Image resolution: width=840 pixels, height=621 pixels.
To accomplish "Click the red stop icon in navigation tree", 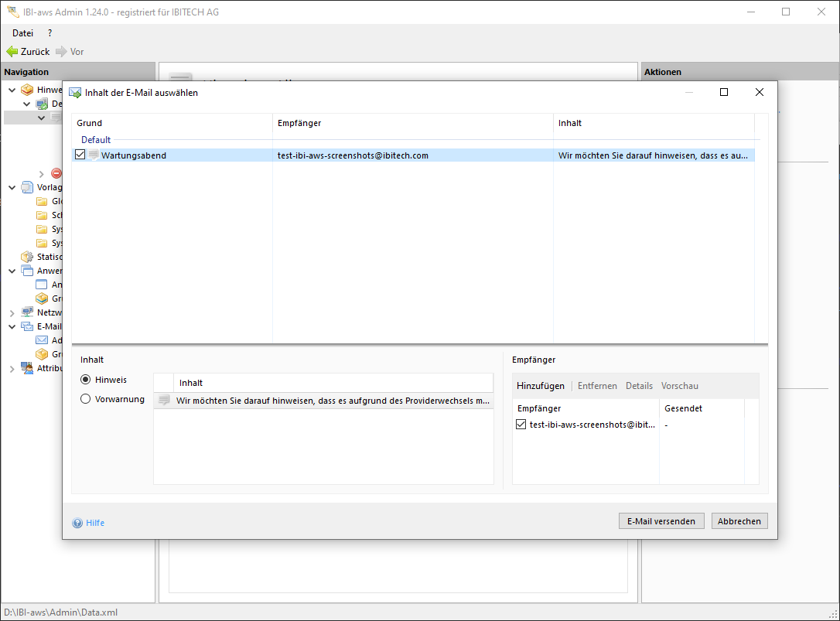I will pos(56,173).
